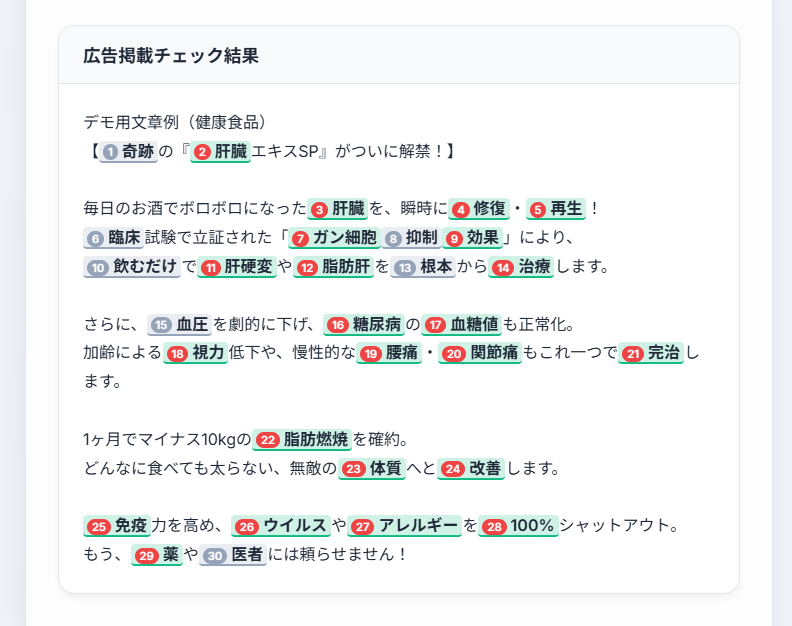
Task: Click badge number 12 next to 脂肪肝
Action: click(x=307, y=267)
